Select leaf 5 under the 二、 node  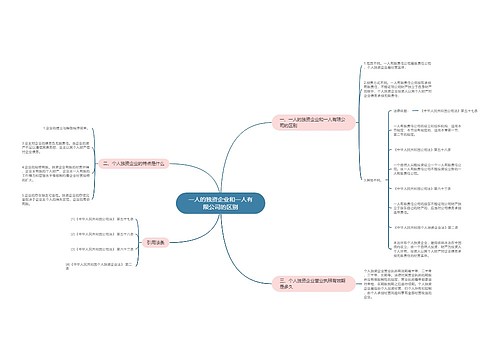click(56, 199)
